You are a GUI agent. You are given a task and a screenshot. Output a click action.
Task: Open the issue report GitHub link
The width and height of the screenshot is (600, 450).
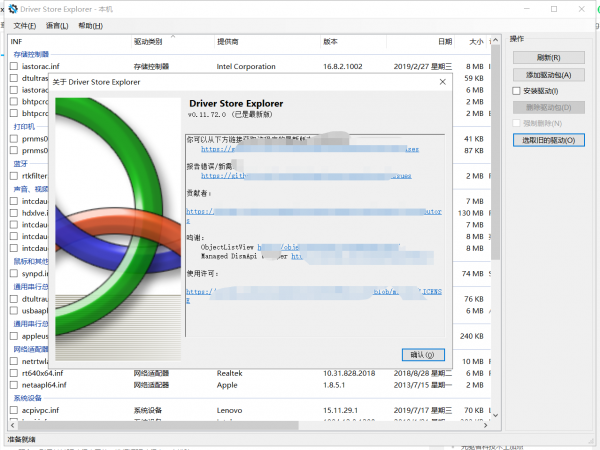pos(306,176)
